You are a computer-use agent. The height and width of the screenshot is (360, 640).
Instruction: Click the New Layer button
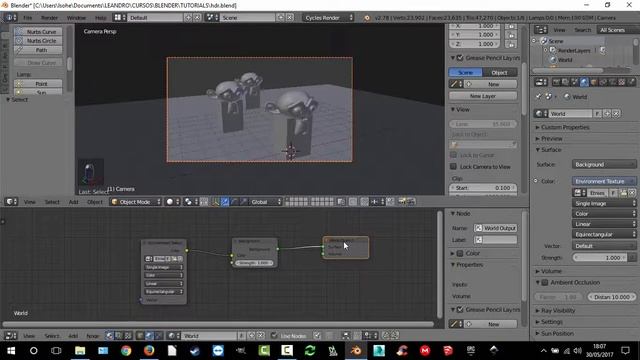(483, 96)
